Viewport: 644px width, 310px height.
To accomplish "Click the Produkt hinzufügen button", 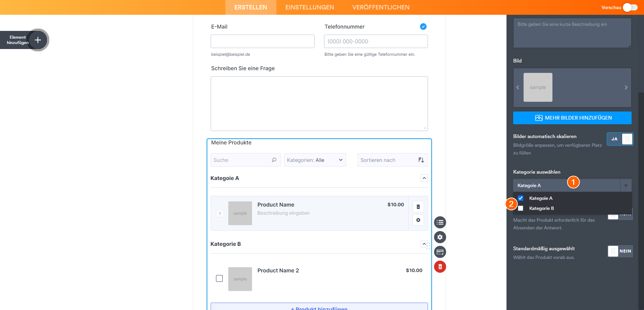I will (x=319, y=307).
